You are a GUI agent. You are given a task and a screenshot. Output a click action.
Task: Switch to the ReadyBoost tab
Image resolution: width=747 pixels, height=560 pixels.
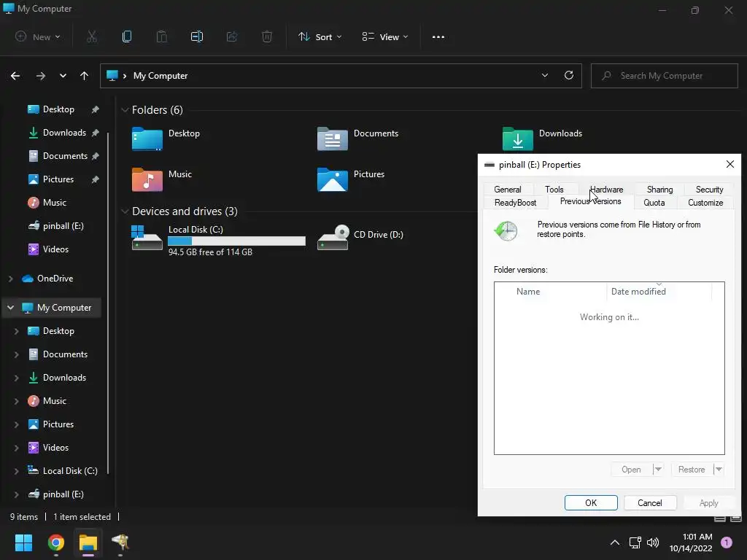click(x=515, y=203)
